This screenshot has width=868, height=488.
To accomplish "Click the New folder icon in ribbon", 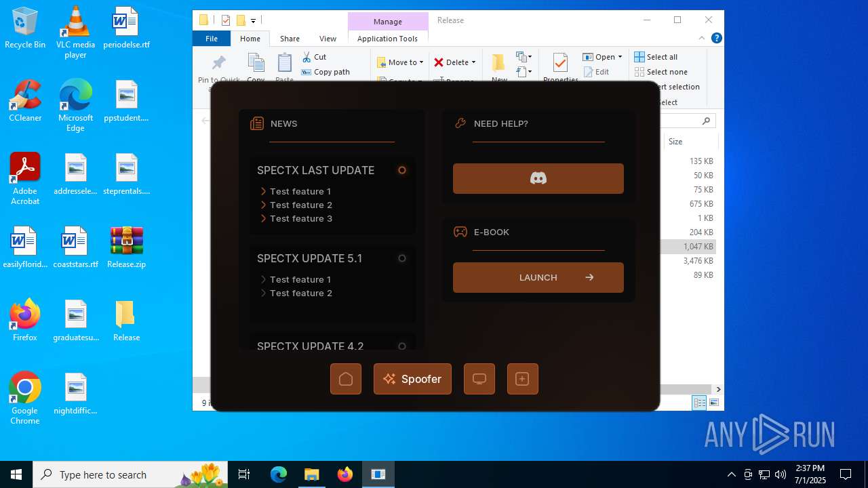I will [x=499, y=63].
